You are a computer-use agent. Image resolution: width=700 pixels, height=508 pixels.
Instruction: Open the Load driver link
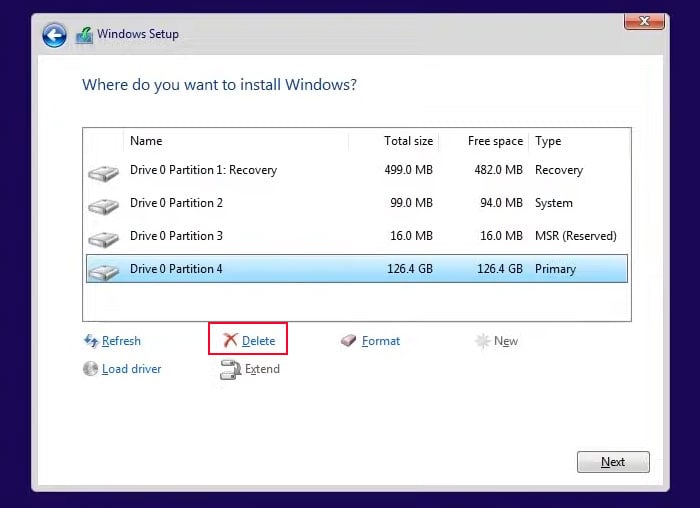tap(131, 369)
